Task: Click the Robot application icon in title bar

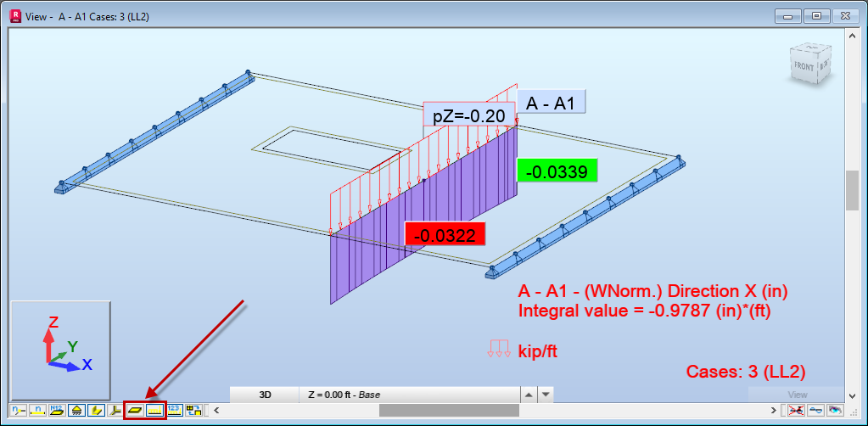Action: (x=16, y=15)
